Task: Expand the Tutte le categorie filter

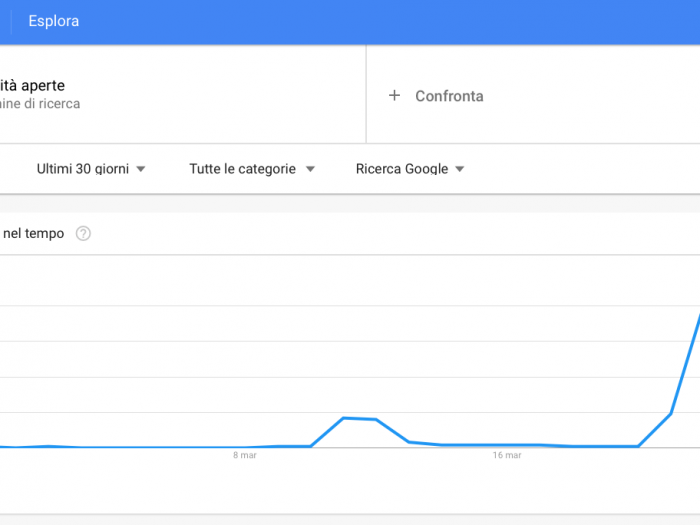Action: (252, 169)
